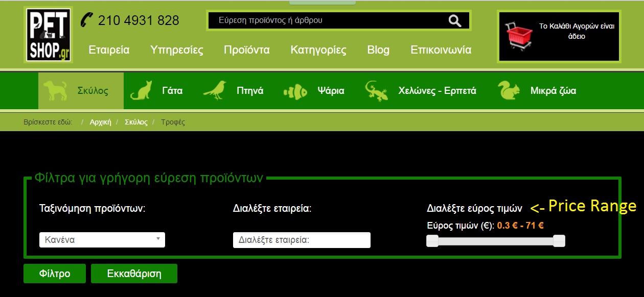Click the Αρχική breadcrumb link
644x297 pixels.
point(100,122)
